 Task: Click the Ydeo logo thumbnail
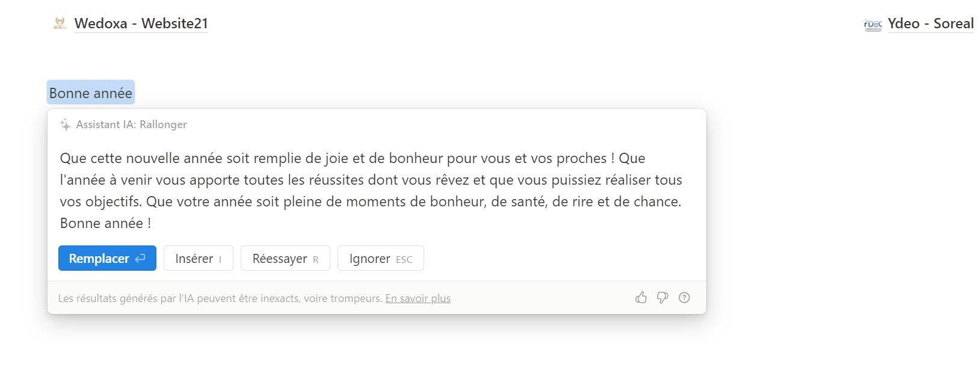coord(872,24)
